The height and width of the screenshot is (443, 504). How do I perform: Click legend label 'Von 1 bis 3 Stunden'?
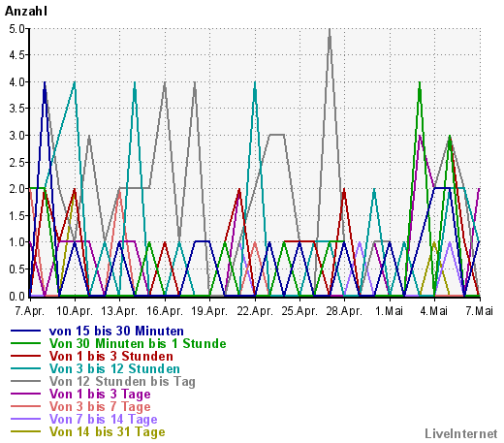(111, 356)
